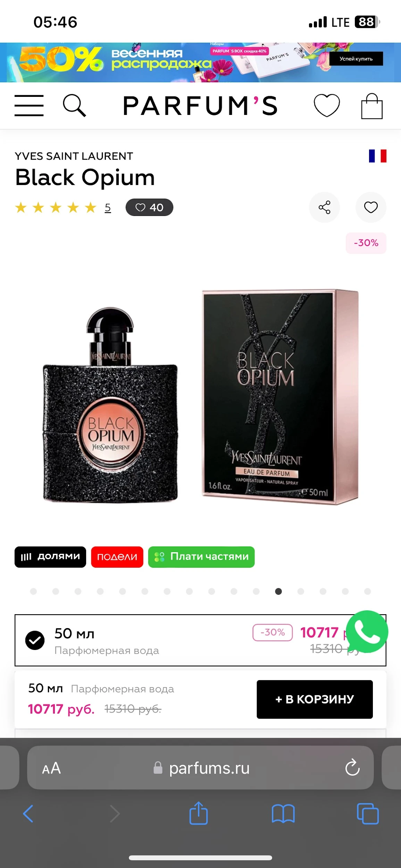
Task: Open Safari AA reader settings
Action: coord(51,768)
